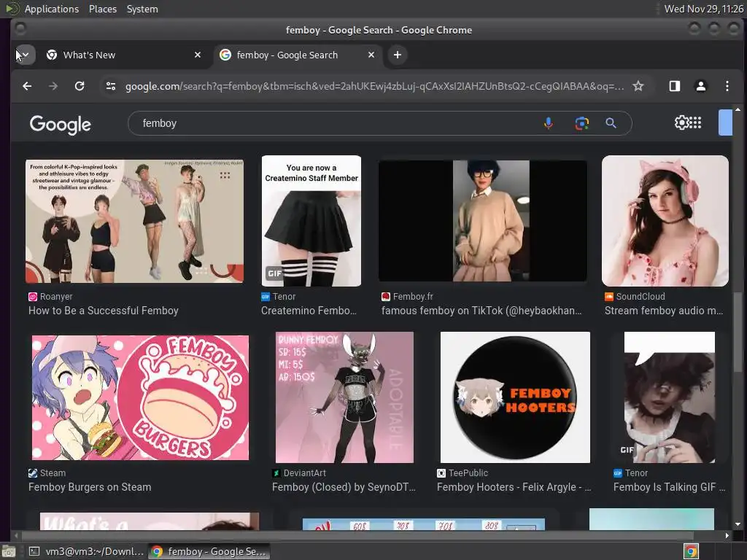Click the magnifier search button
747x560 pixels.
pos(611,123)
